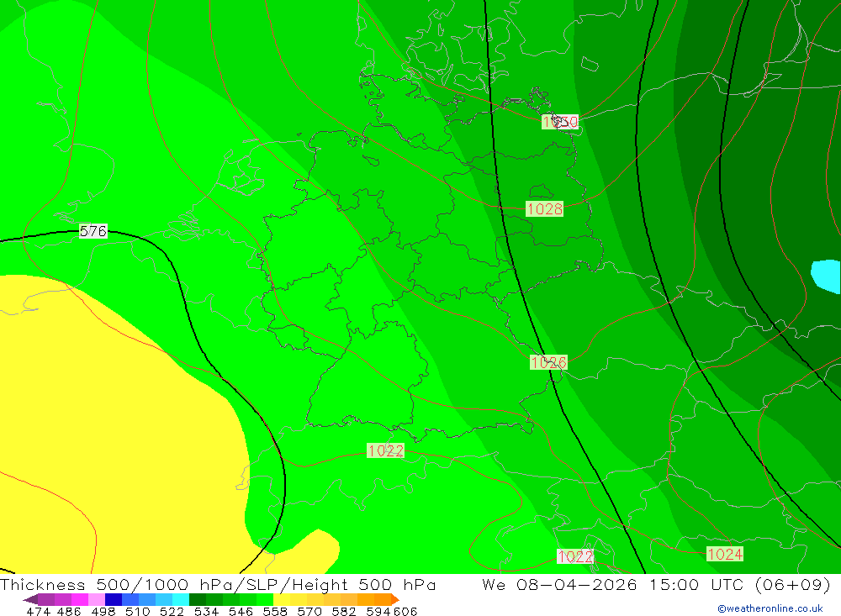841x616 pixels.
Task: Click the 576 height contour label
Action: (93, 231)
